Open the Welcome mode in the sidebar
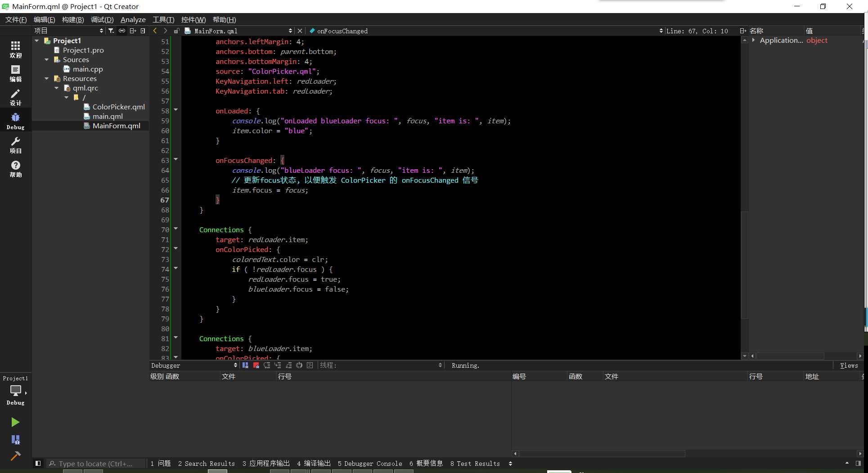The height and width of the screenshot is (473, 868). pos(15,50)
